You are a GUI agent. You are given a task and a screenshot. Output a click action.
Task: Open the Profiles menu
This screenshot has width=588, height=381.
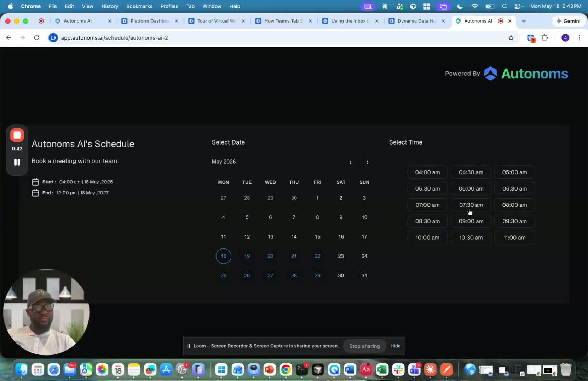pos(169,6)
